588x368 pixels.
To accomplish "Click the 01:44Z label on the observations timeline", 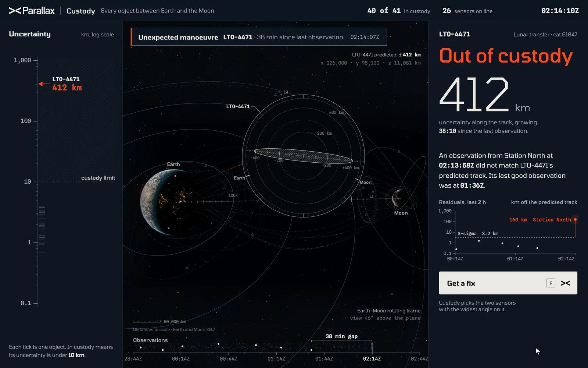I will (324, 359).
